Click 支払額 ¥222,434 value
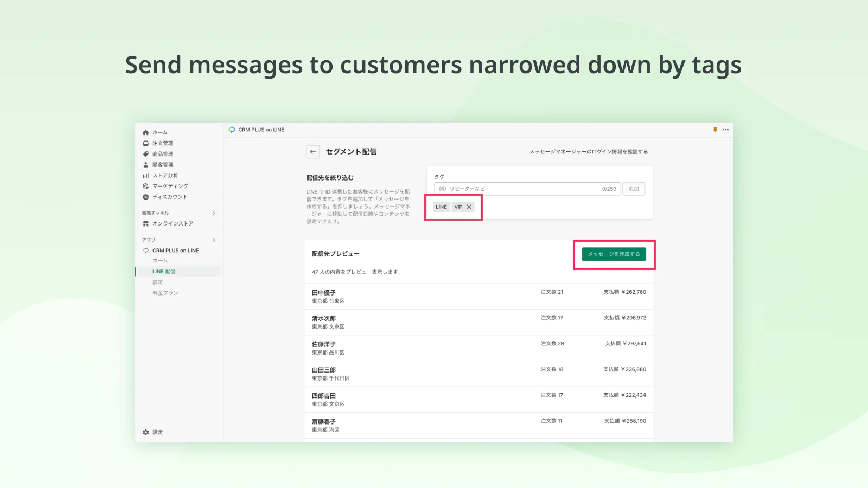The image size is (868, 488). 625,395
